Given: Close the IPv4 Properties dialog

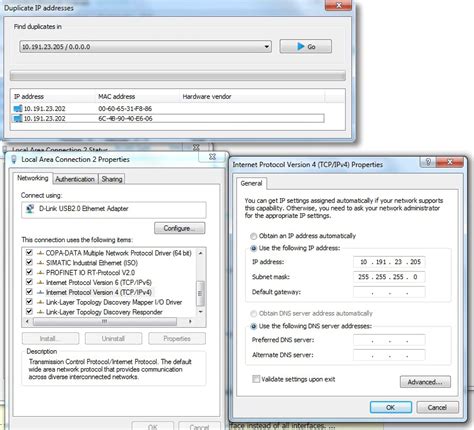Looking at the screenshot, I should [x=449, y=162].
